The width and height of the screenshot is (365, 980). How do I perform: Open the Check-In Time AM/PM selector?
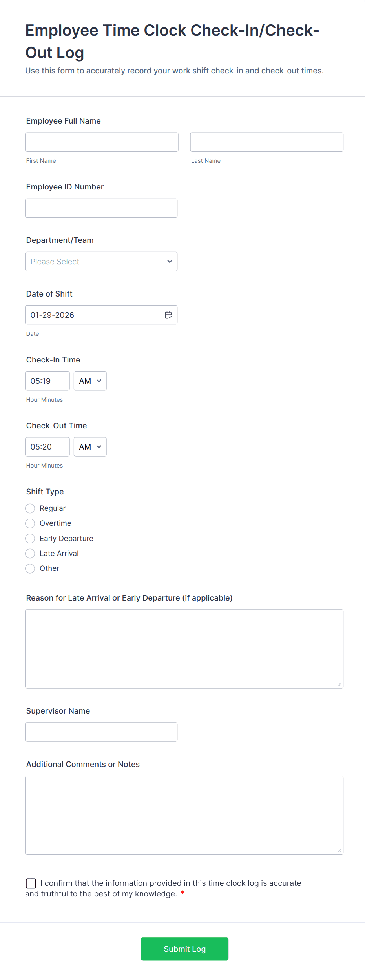click(90, 381)
